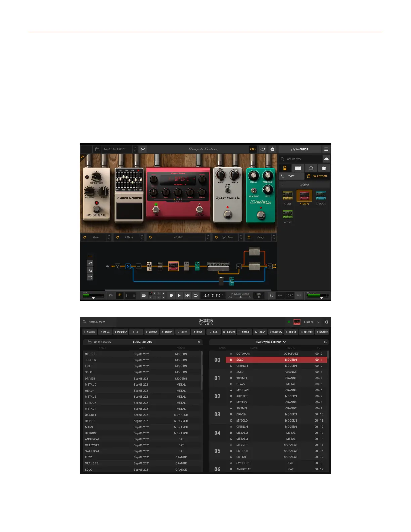411x532 pixels.
Task: Go back from X-GEAR collection chevron
Action: coord(282,185)
